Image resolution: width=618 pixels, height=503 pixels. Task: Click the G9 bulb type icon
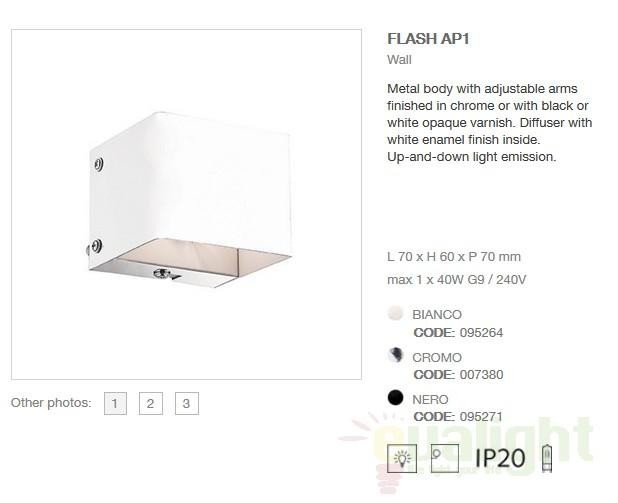coord(547,458)
